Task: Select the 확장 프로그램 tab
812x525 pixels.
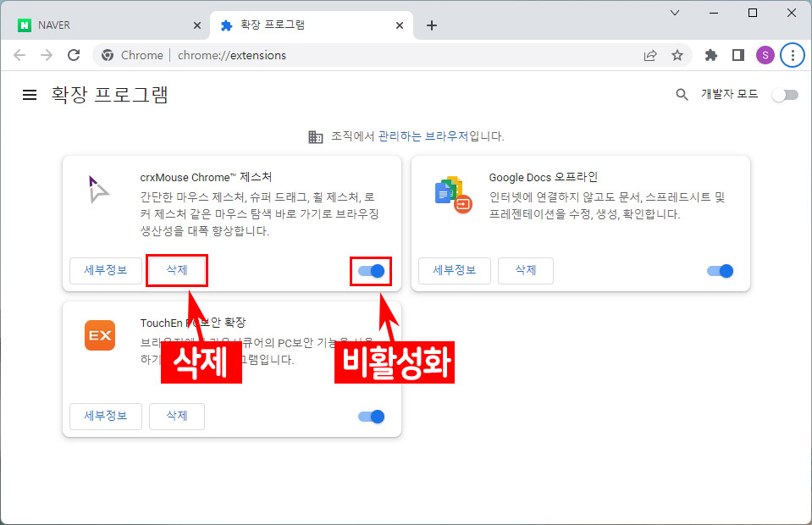Action: [311, 25]
